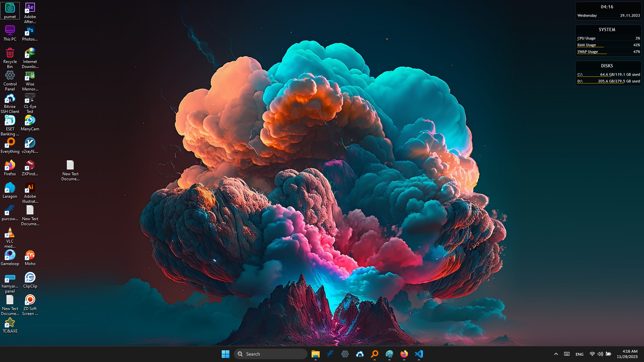
Task: Open the ENG language switcher
Action: click(x=579, y=354)
